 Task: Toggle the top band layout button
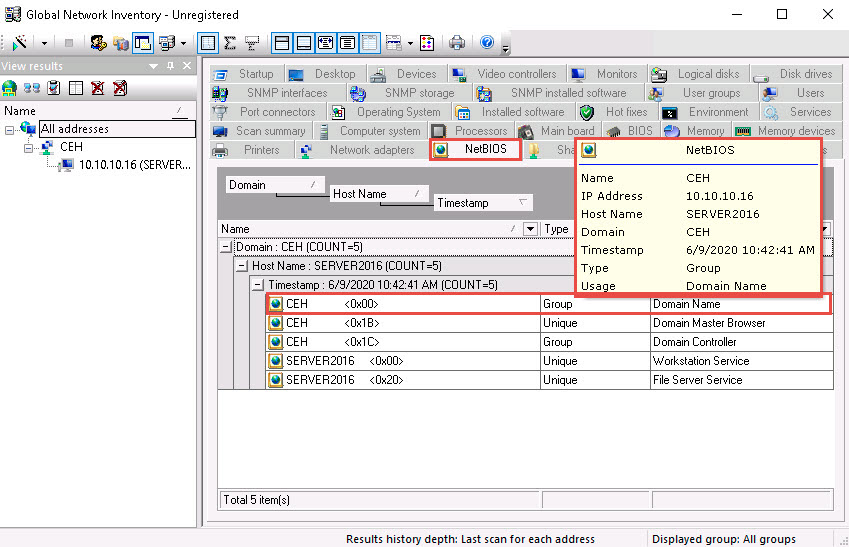pos(282,43)
